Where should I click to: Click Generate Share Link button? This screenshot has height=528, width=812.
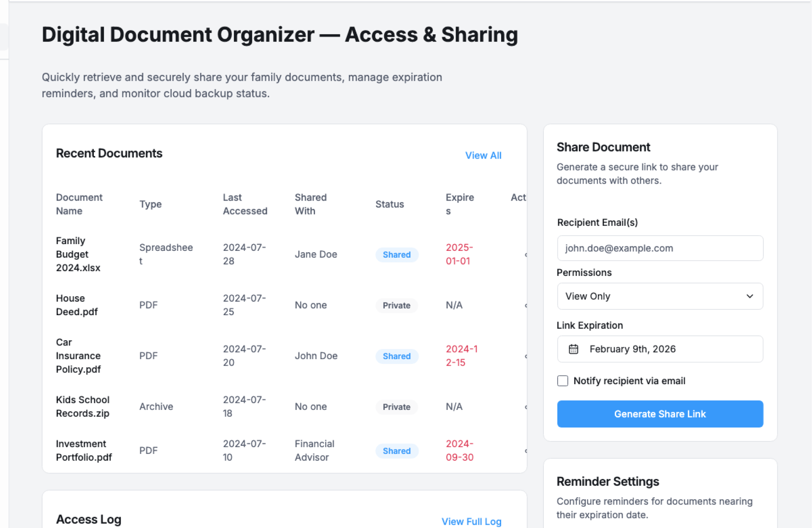click(659, 414)
